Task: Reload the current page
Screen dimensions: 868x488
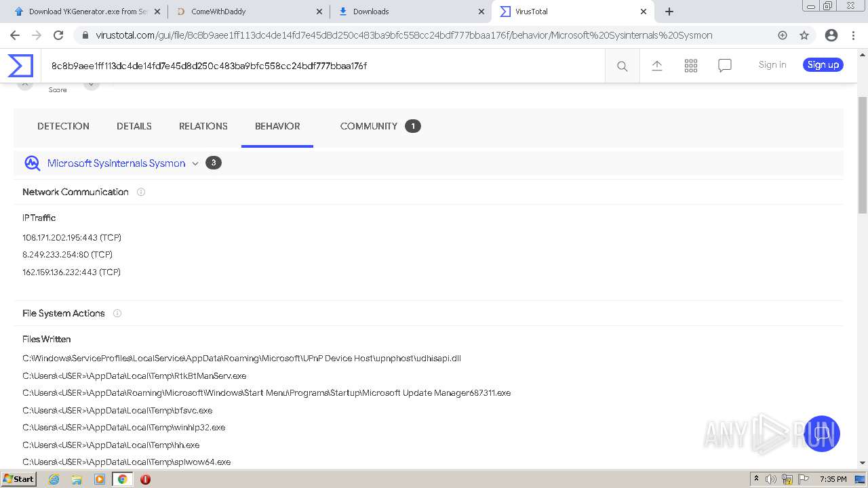Action: click(58, 35)
